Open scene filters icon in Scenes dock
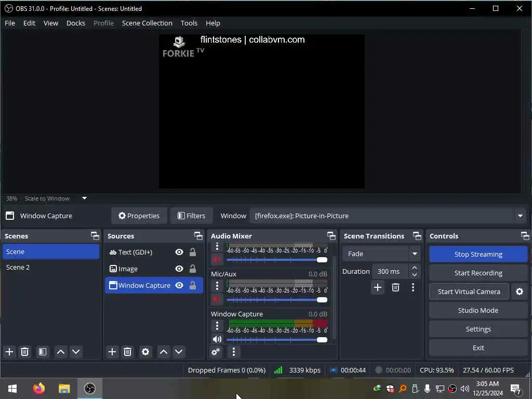This screenshot has width=532, height=399. pyautogui.click(x=43, y=352)
